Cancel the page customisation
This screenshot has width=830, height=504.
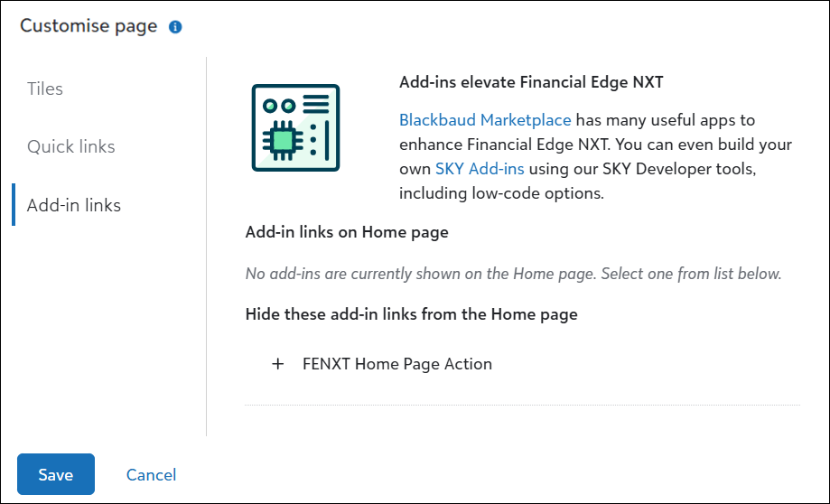[x=151, y=475]
